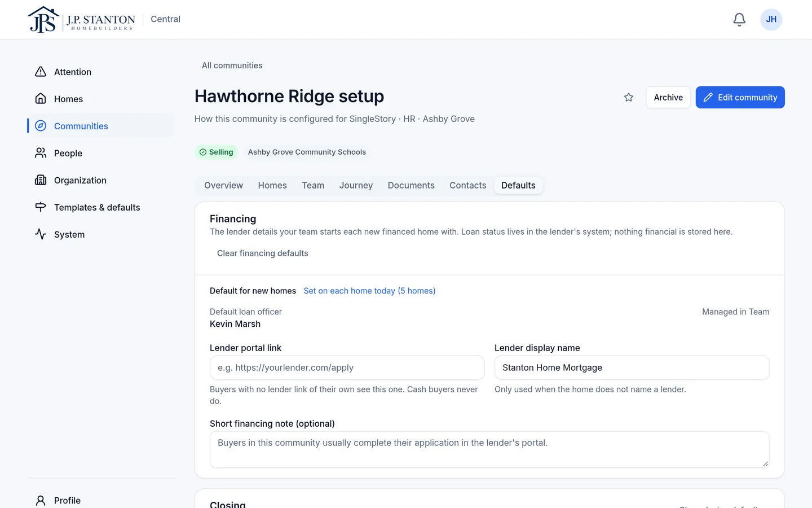Switch to the Homes tab
Viewport: 812px width, 508px height.
[272, 186]
